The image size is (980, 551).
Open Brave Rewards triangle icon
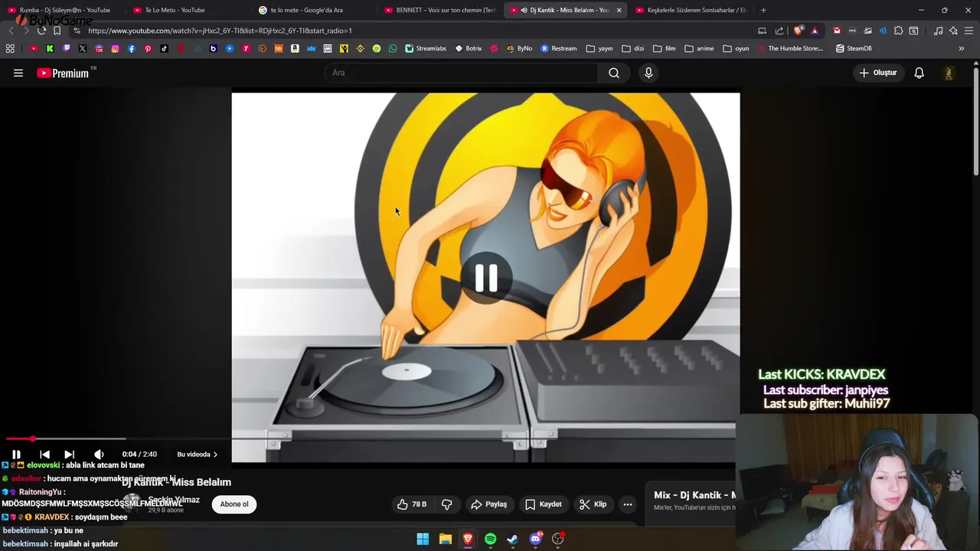click(x=815, y=31)
